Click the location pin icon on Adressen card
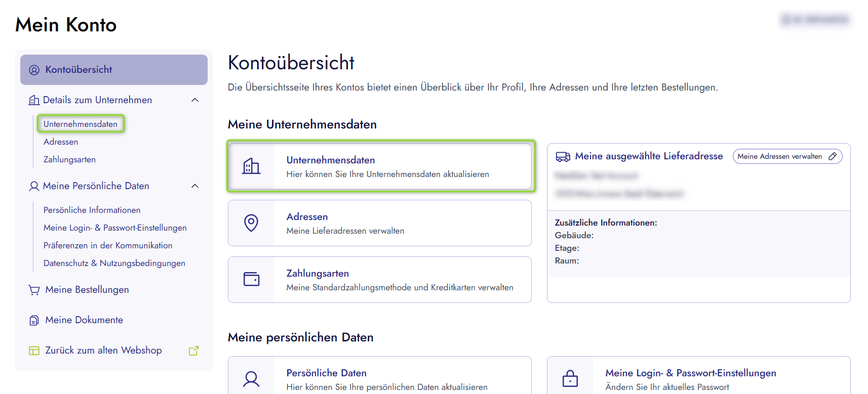Image resolution: width=868 pixels, height=394 pixels. click(x=251, y=223)
